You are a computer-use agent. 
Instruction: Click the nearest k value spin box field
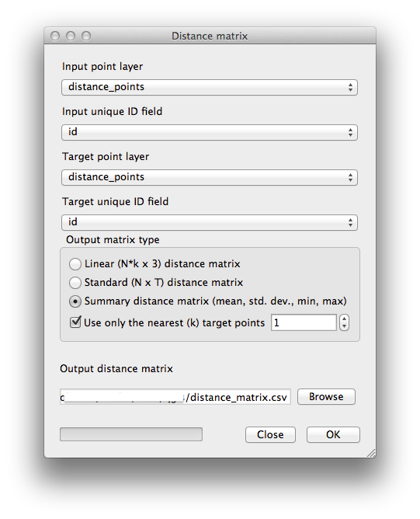click(304, 322)
